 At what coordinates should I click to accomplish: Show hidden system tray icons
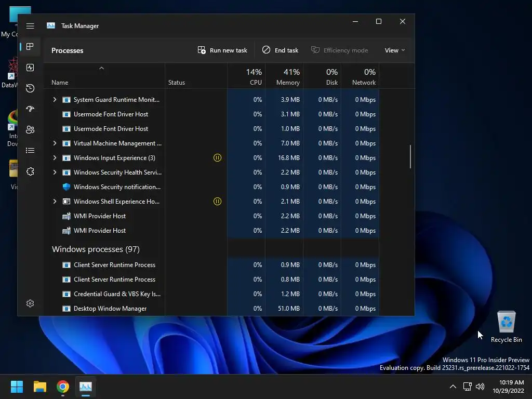click(453, 387)
